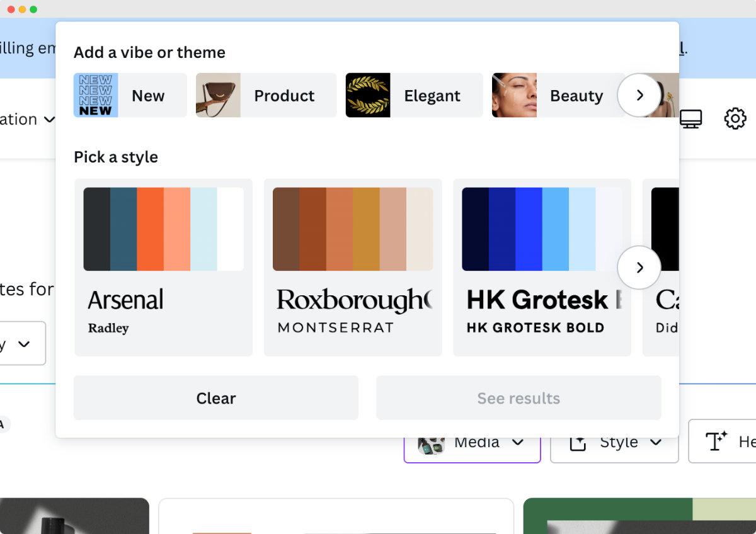Click the New theme thumbnail image

(x=96, y=95)
